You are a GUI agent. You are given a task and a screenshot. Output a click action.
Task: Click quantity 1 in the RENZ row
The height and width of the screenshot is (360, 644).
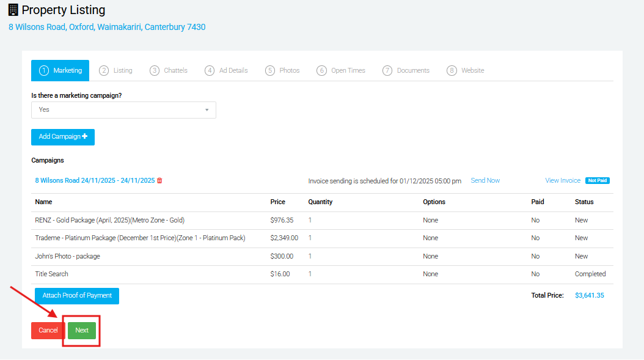pos(310,220)
